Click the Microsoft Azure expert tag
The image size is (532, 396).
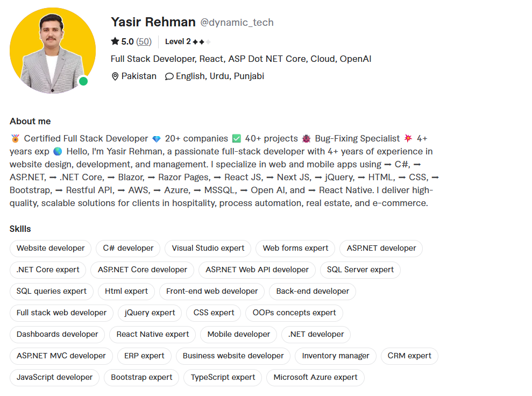(315, 377)
